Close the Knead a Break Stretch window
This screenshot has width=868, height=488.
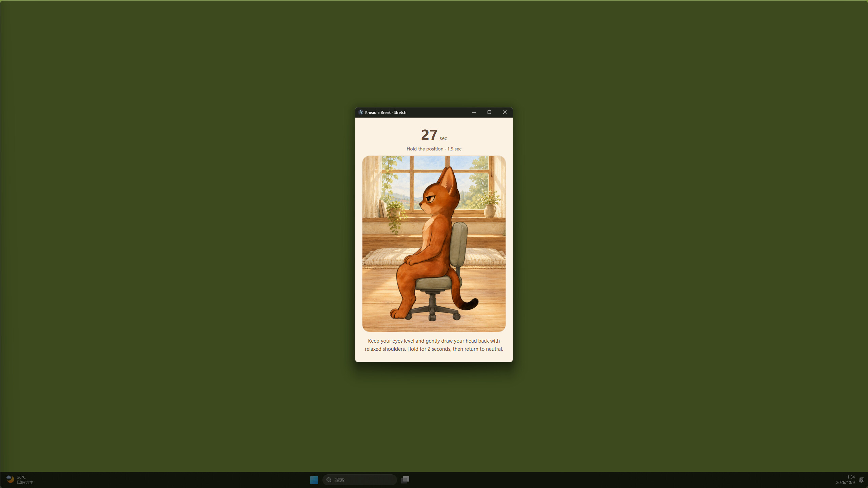tap(505, 112)
